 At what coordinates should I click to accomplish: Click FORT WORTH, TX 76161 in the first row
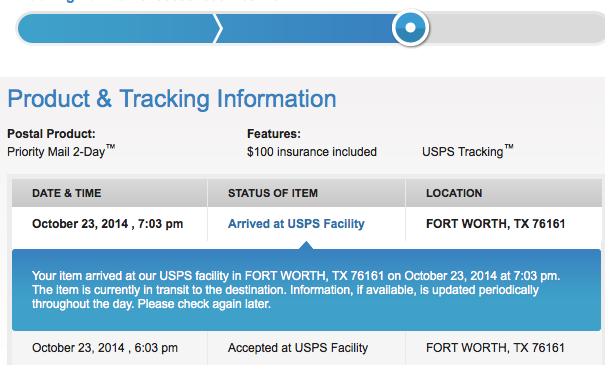pyautogui.click(x=495, y=224)
